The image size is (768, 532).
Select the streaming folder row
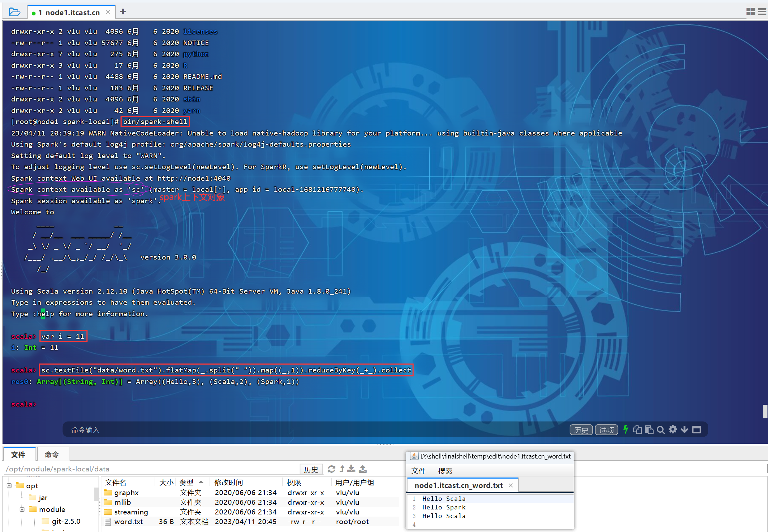(x=251, y=512)
